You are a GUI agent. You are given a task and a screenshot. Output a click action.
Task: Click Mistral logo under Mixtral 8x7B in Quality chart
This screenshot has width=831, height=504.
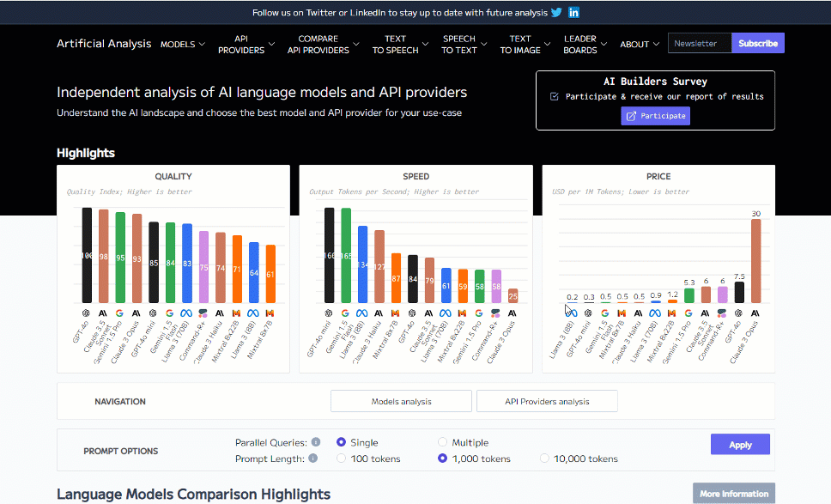click(270, 313)
